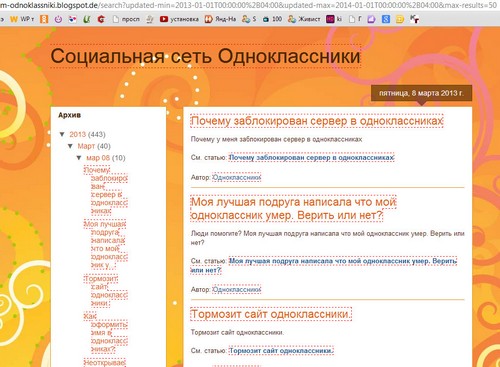Screen dimensions: 500x367
Task: Follow the blue "Тормозит сайт одноклассники" article link
Action: point(281,351)
